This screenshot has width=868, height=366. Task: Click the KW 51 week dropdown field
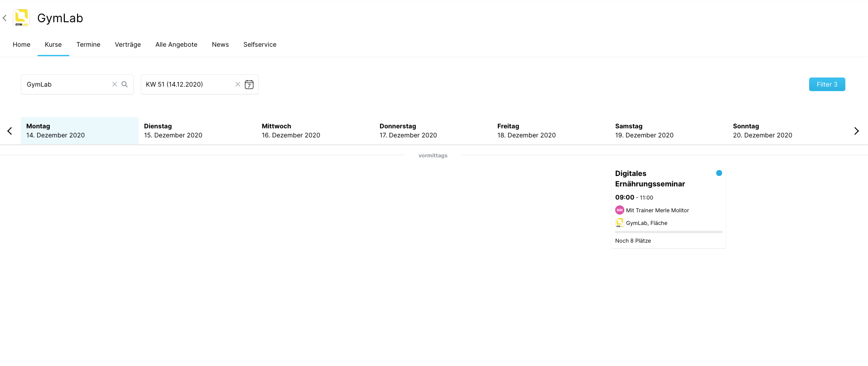point(188,84)
